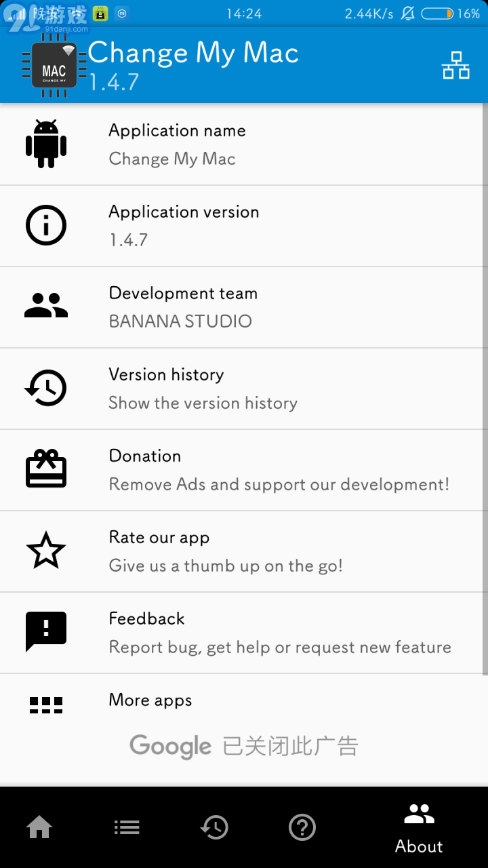
Task: Tap the More apps grid icon
Action: coord(46,705)
